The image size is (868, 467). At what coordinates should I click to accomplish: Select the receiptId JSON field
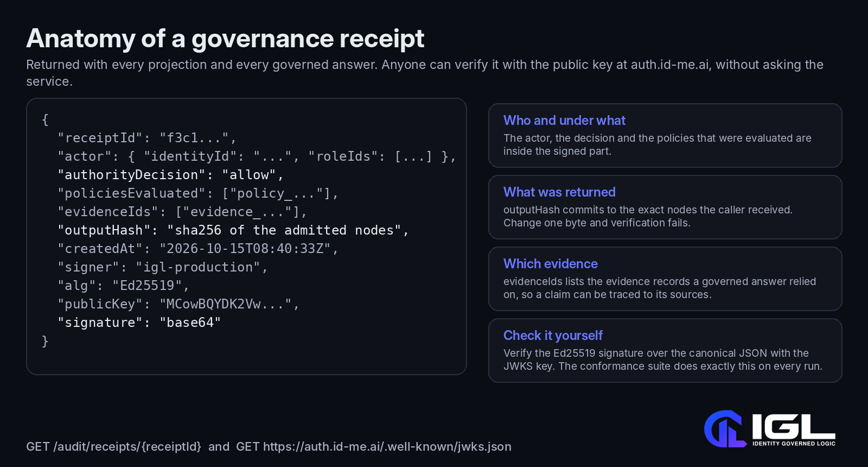(x=147, y=138)
